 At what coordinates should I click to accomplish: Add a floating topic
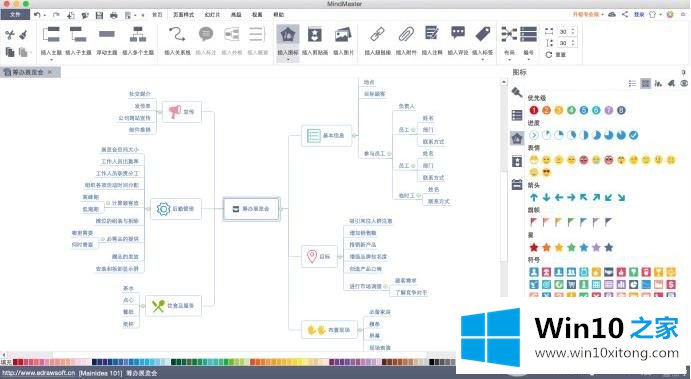107,40
